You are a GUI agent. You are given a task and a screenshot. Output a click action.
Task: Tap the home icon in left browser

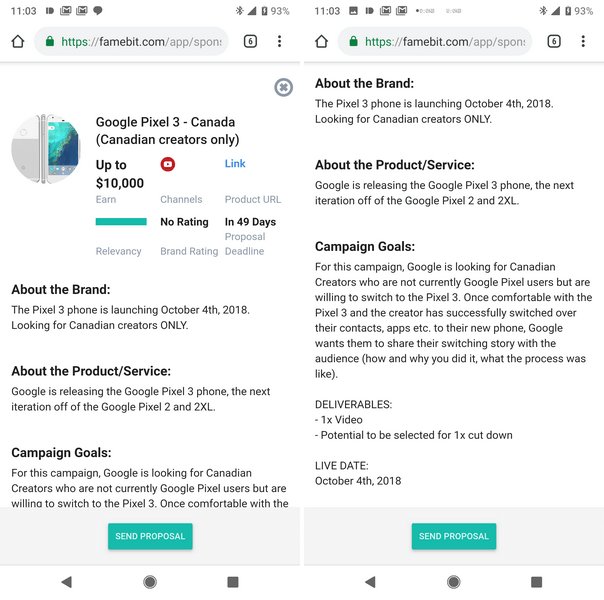click(x=17, y=42)
